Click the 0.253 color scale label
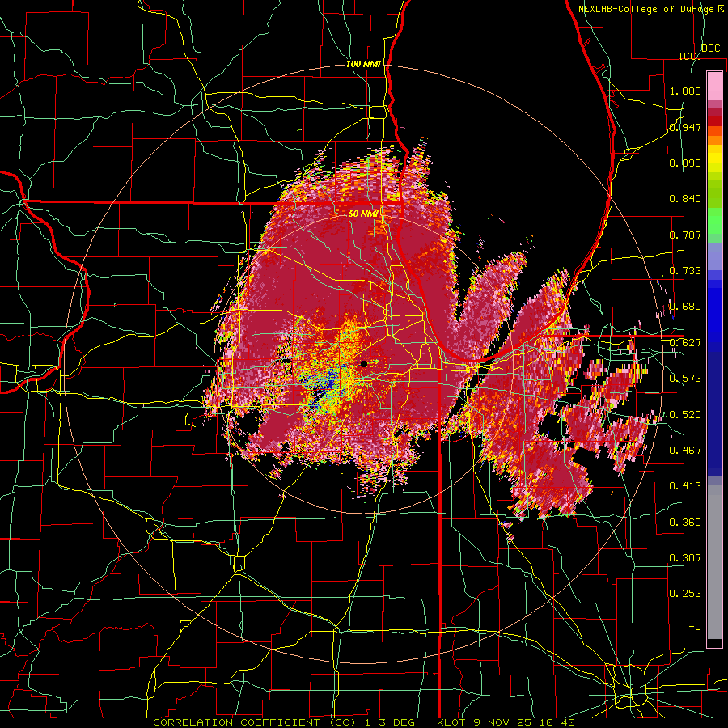728x728 pixels. coord(685,594)
